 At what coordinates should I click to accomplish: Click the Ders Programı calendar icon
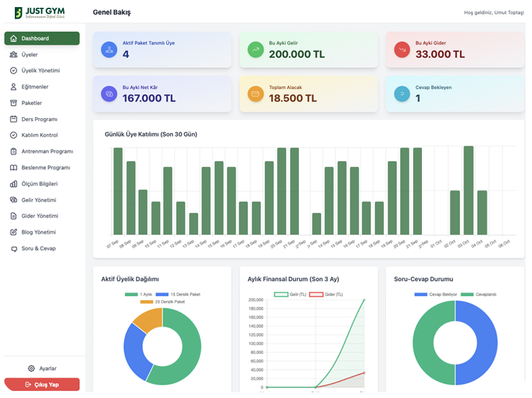[x=14, y=119]
